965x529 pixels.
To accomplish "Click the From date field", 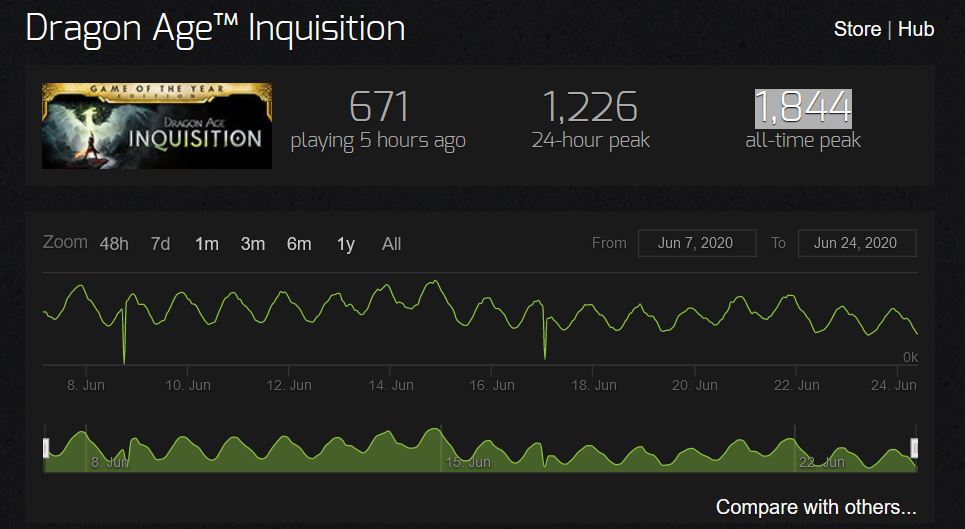I will pyautogui.click(x=696, y=243).
